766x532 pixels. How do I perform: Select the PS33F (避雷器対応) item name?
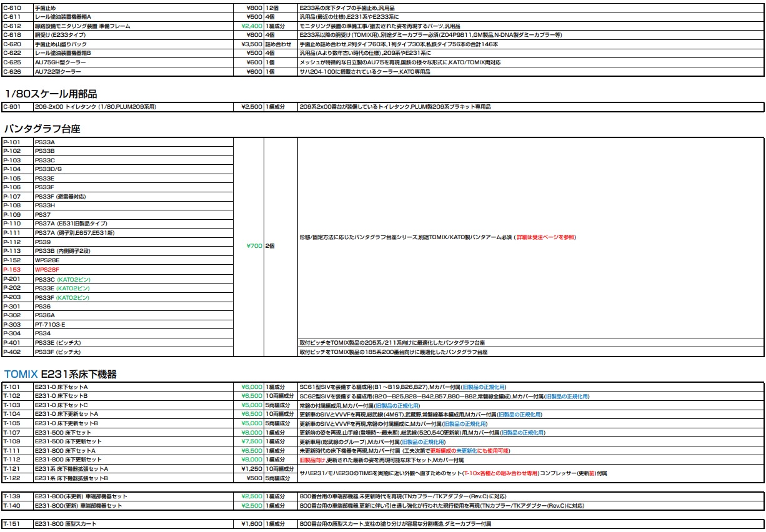tap(61, 197)
